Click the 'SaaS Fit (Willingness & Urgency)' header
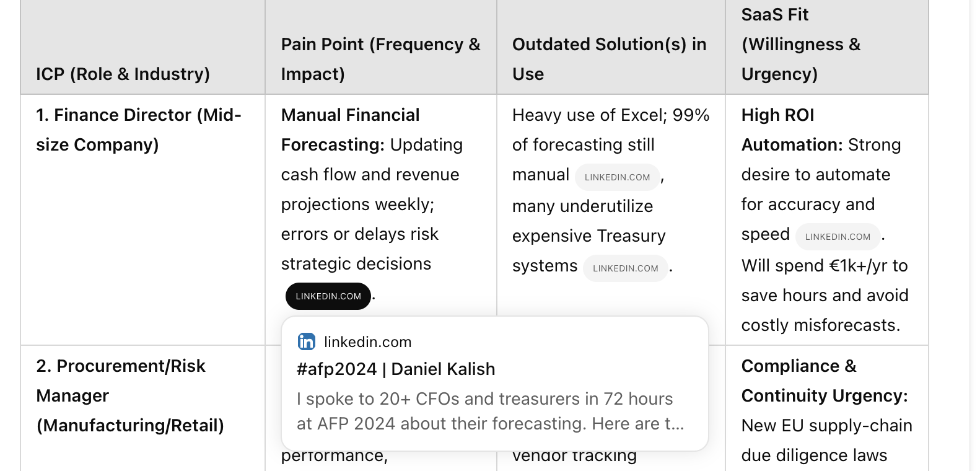 (x=801, y=44)
